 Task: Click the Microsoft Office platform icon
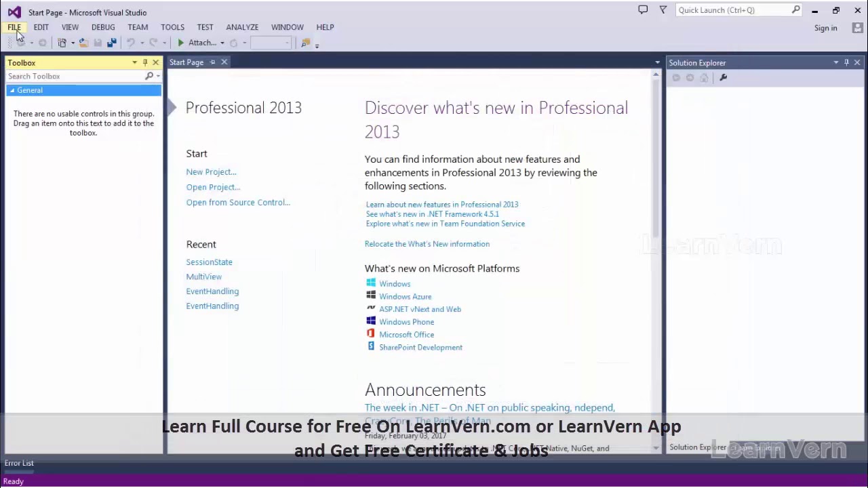tap(371, 334)
